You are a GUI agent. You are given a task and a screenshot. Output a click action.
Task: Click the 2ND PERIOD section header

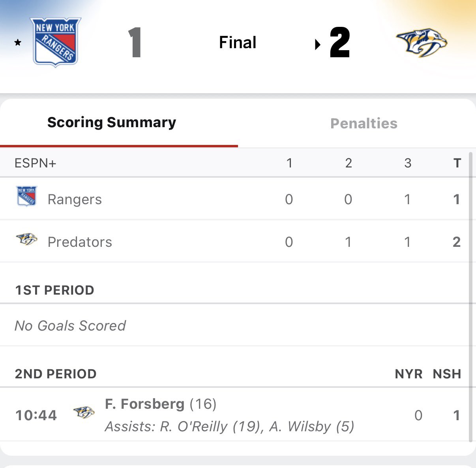[x=56, y=374]
